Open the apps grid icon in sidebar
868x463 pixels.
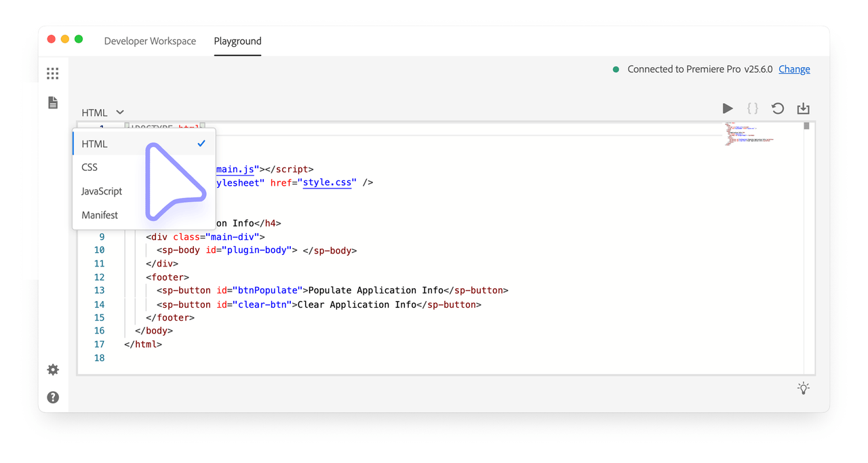(x=52, y=73)
